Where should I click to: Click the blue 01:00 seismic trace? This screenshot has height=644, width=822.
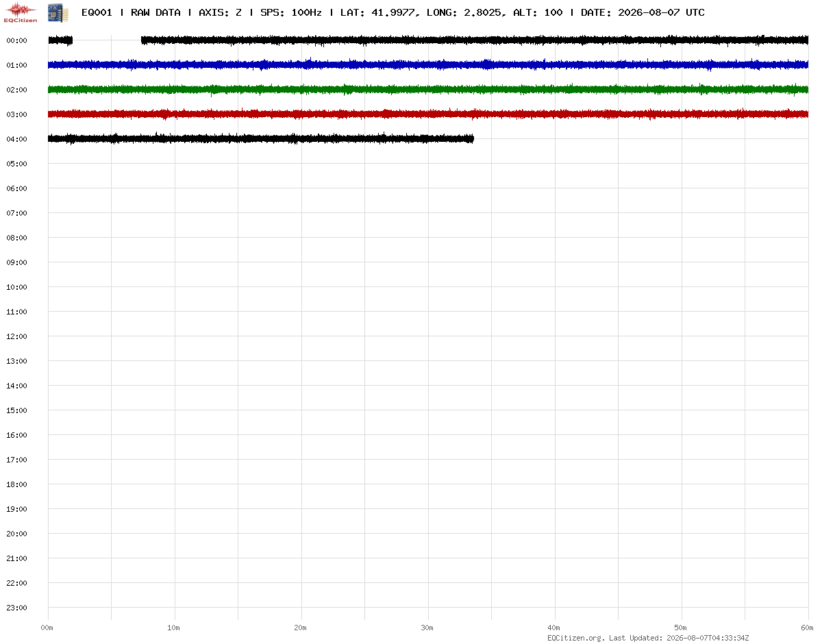point(428,64)
